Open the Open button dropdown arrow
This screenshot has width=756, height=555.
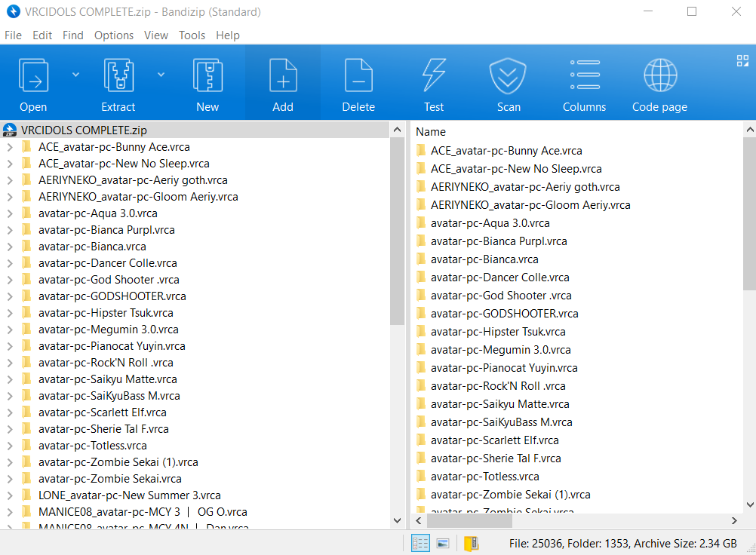[75, 75]
